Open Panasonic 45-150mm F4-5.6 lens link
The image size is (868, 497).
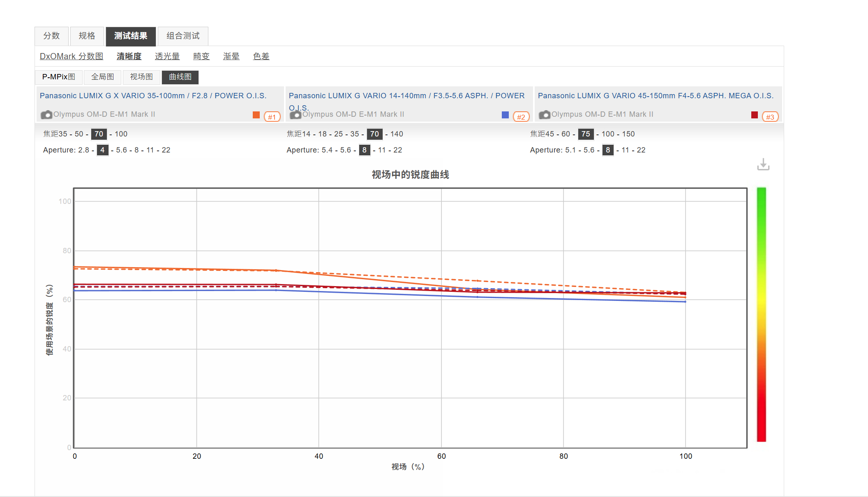[x=656, y=96]
